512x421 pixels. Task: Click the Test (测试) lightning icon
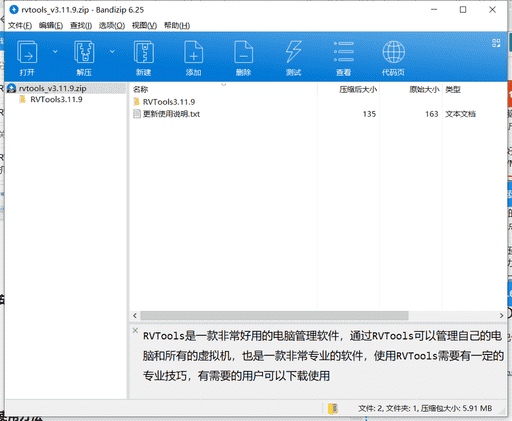tap(294, 52)
